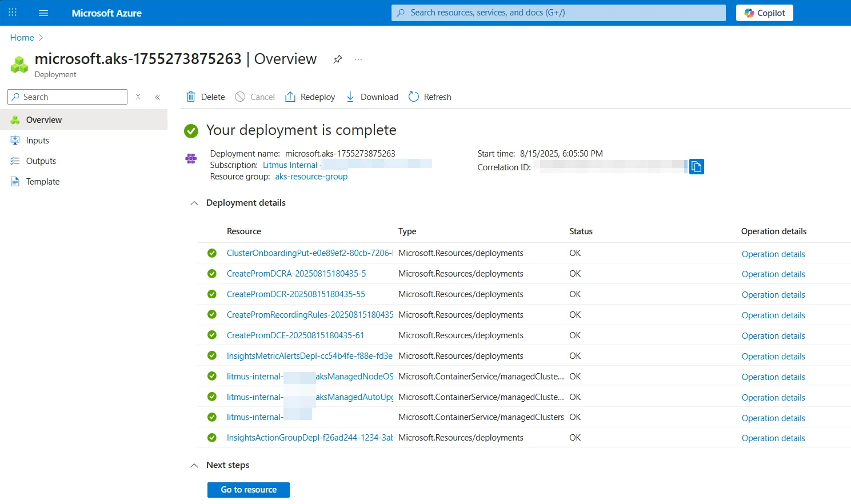Clear the sidebar search with X
The width and height of the screenshot is (851, 504).
[x=138, y=97]
